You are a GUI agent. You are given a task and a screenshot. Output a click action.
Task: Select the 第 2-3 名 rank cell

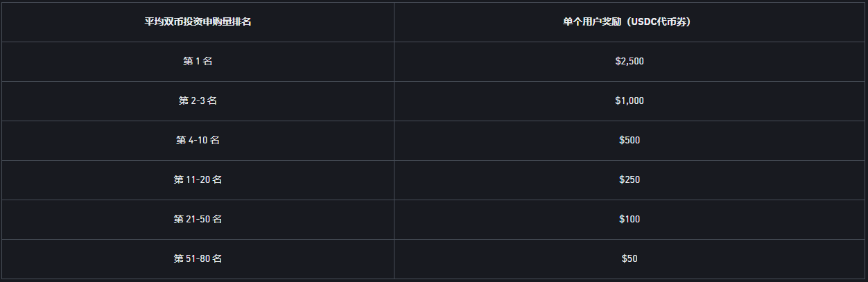(198, 100)
